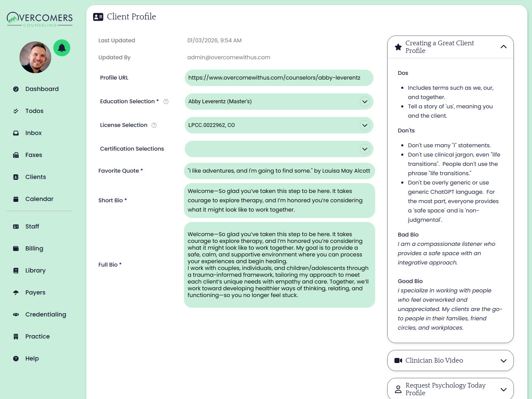
Task: Click the Good Bio heading
Action: [410, 281]
